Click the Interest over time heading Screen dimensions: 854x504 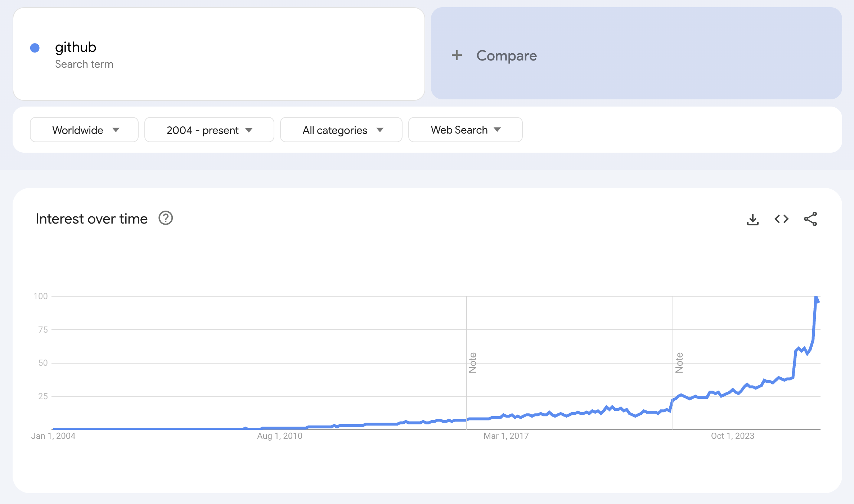pos(91,219)
